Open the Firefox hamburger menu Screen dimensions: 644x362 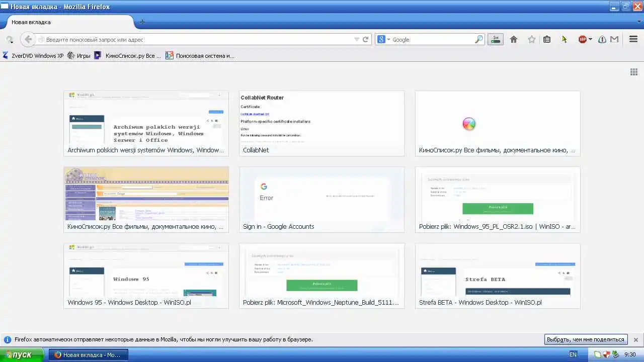(x=633, y=39)
